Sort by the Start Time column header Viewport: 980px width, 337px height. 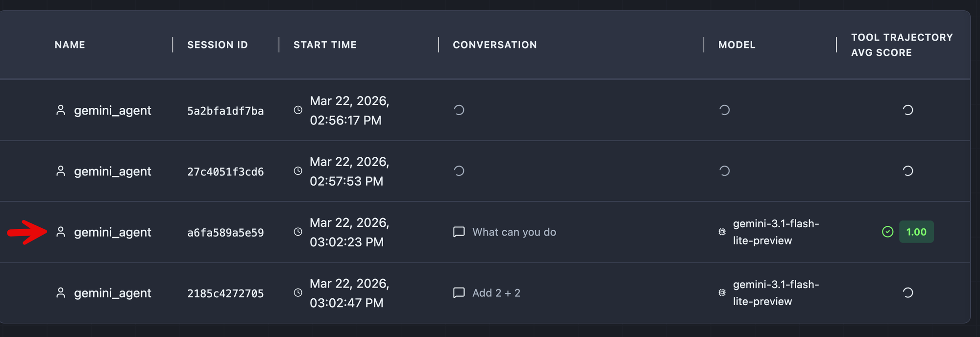[x=325, y=45]
